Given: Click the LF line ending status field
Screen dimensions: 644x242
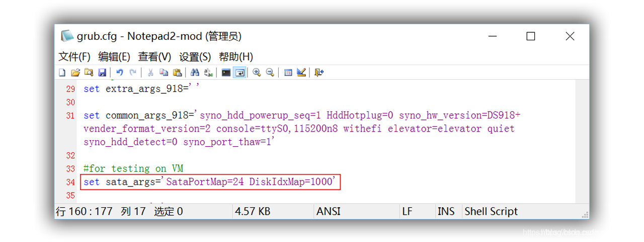Looking at the screenshot, I should point(417,212).
